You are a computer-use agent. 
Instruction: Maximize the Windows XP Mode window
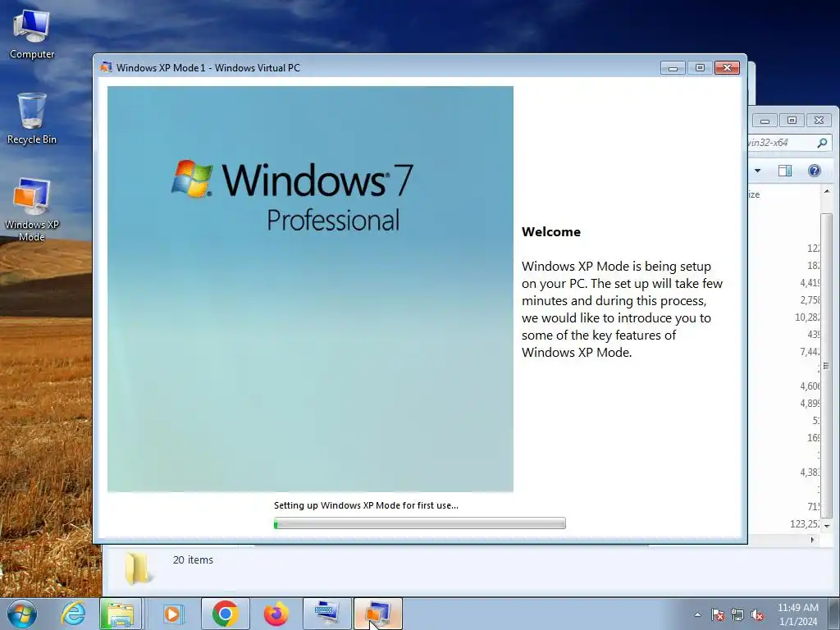tap(700, 68)
